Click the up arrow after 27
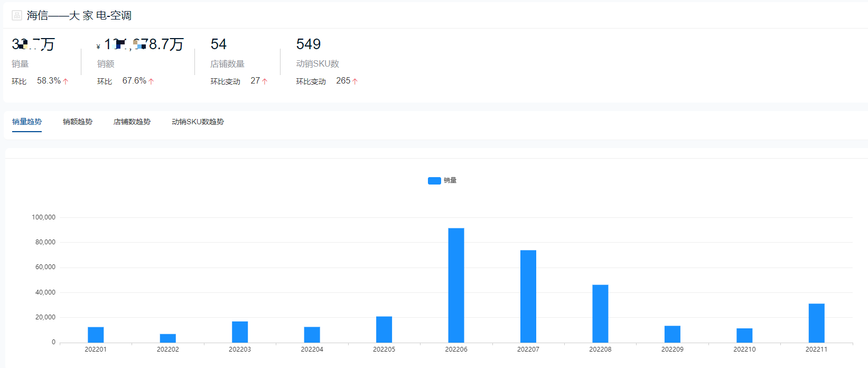 coord(265,81)
